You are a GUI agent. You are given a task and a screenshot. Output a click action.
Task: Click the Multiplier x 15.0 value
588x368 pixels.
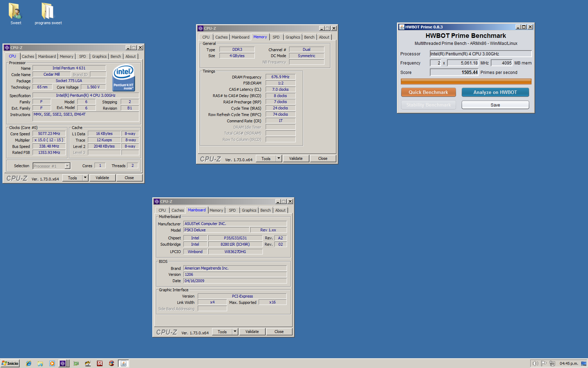pyautogui.click(x=49, y=140)
